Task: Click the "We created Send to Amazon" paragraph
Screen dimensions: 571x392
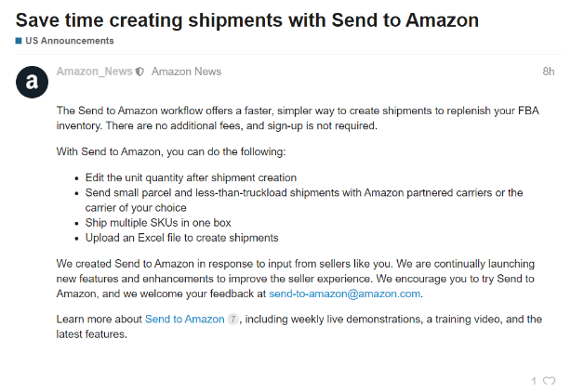Action: click(x=298, y=278)
